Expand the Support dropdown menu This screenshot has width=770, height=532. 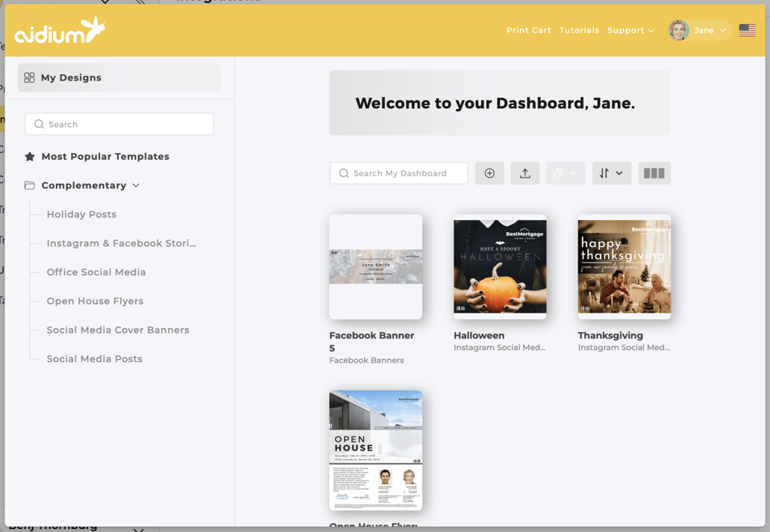click(x=630, y=31)
